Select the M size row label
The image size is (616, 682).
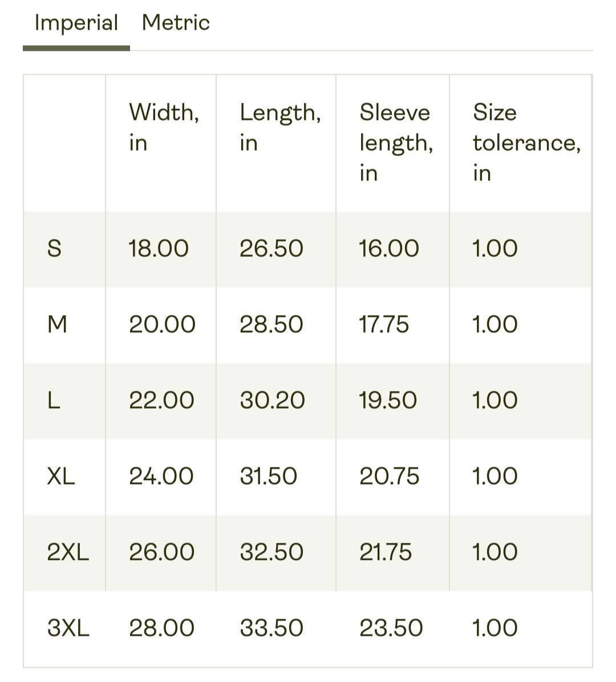(57, 325)
